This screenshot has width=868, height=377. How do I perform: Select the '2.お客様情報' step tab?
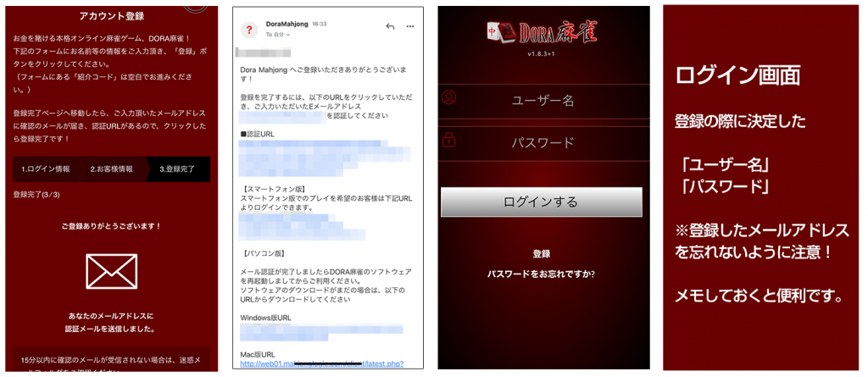coord(112,169)
